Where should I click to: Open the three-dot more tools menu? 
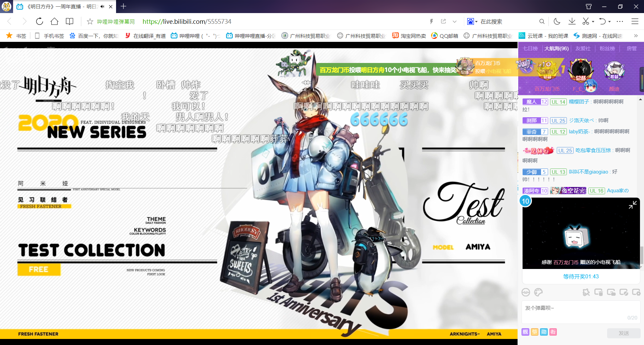pyautogui.click(x=620, y=21)
